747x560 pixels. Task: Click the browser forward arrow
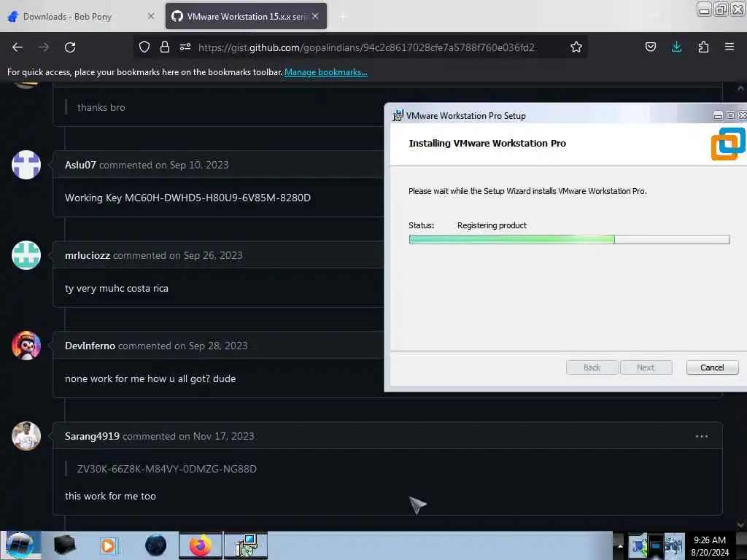[x=44, y=47]
